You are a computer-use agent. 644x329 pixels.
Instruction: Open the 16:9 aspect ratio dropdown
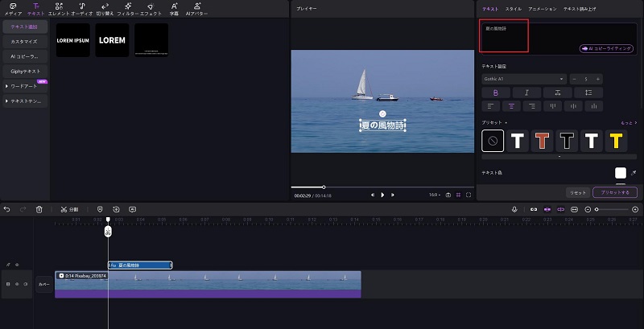click(434, 195)
